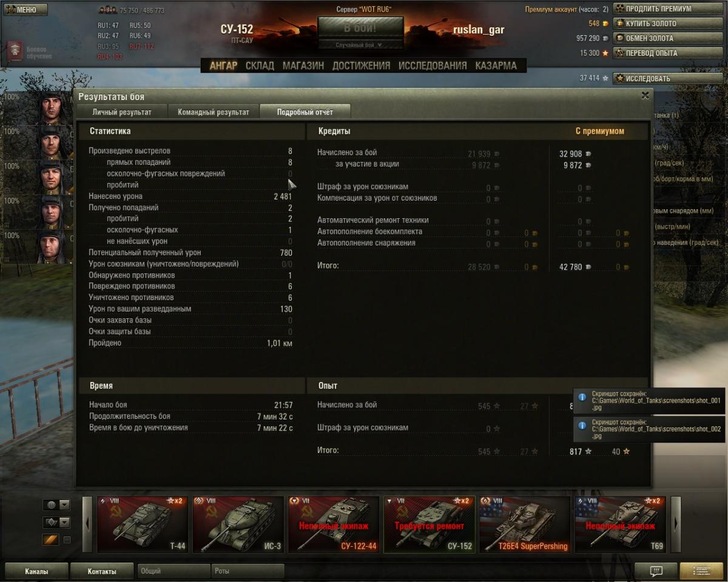Screen dimensions: 728x582
Task: Open the СКЛАД menu tab
Action: [260, 65]
